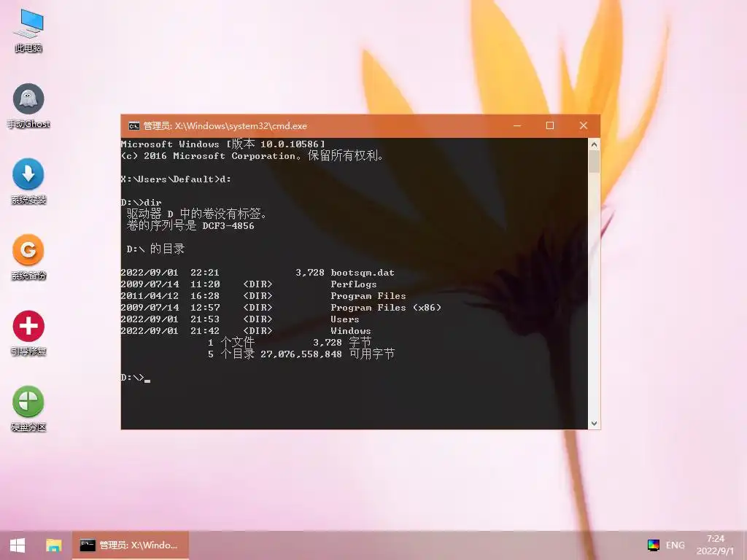Open the 此电脑 desktop icon

click(x=28, y=29)
